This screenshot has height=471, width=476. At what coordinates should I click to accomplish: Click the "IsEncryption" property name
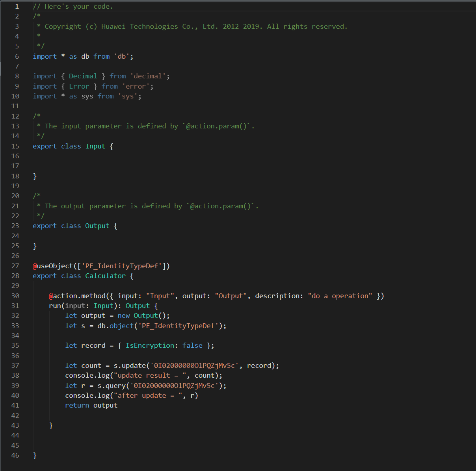(150, 345)
